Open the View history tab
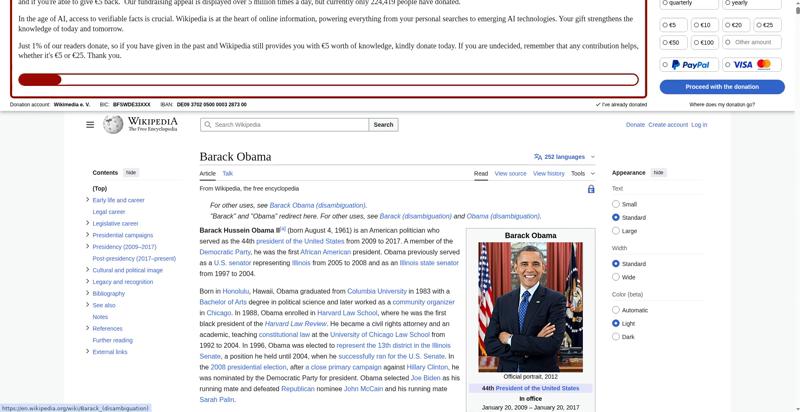800x412 pixels. (x=548, y=173)
